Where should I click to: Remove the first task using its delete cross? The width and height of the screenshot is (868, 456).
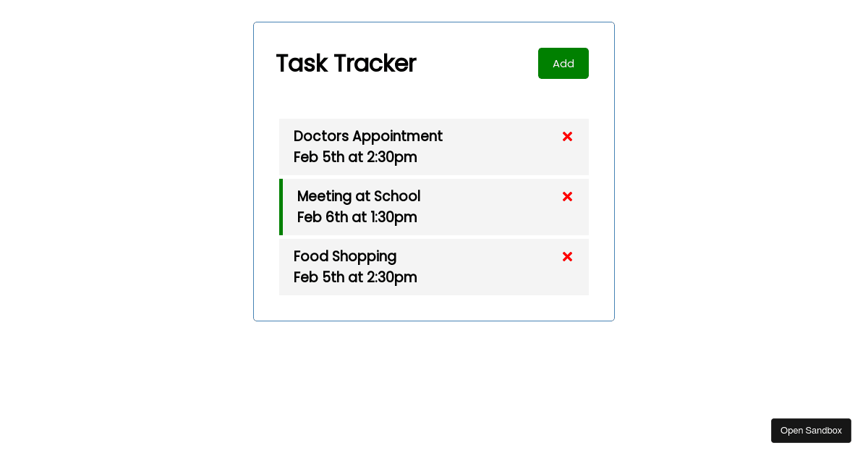pos(567,136)
